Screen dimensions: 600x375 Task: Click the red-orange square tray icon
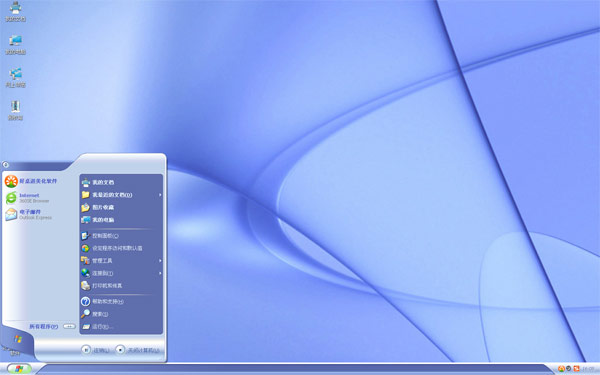click(x=576, y=368)
